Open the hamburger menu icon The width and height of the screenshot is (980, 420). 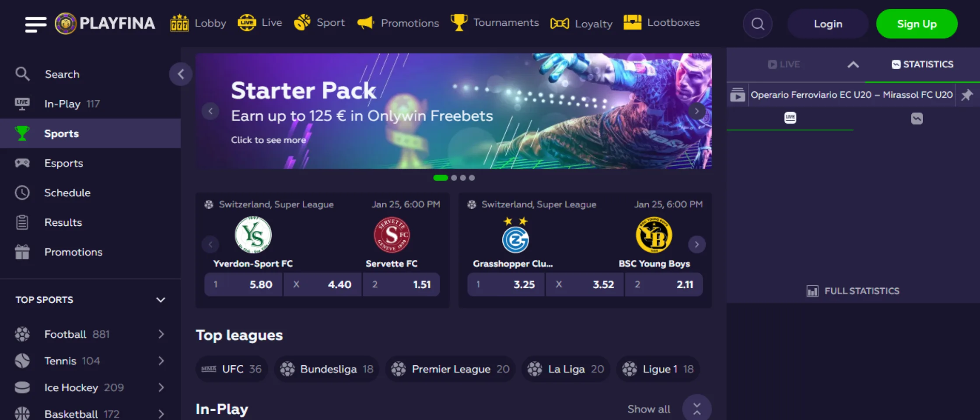pos(35,24)
